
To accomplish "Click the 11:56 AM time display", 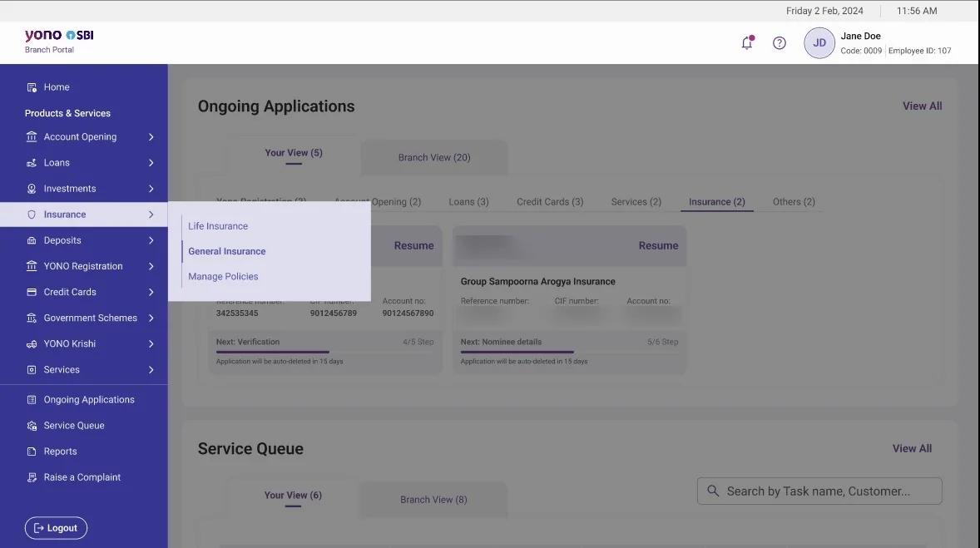I will (917, 12).
